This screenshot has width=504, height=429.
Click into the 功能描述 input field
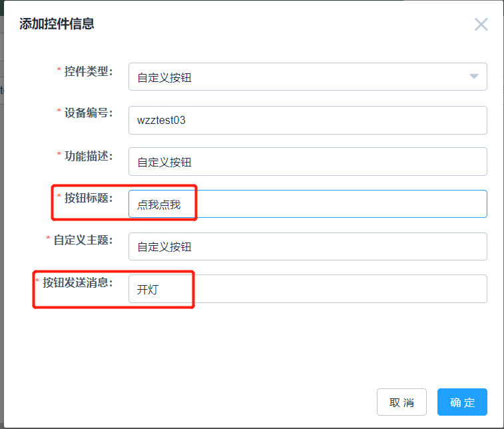tap(308, 161)
